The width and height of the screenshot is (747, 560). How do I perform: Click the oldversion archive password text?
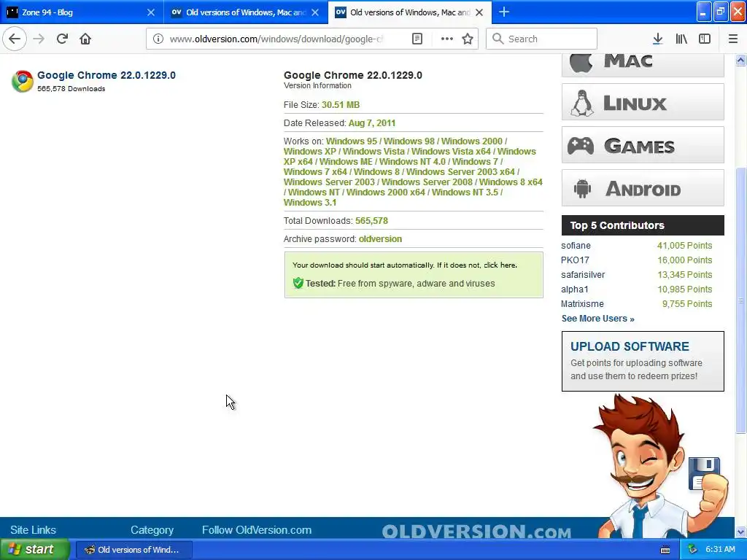click(x=380, y=239)
